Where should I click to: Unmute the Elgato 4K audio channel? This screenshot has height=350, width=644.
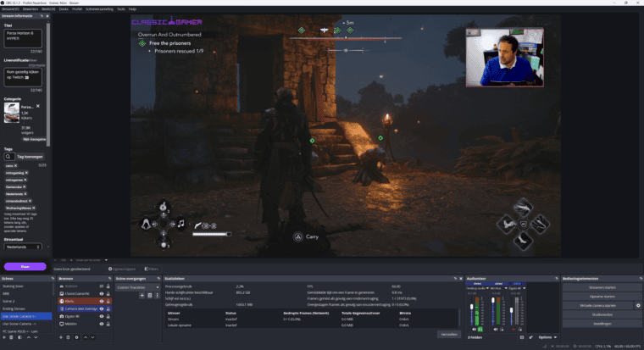coord(514,329)
